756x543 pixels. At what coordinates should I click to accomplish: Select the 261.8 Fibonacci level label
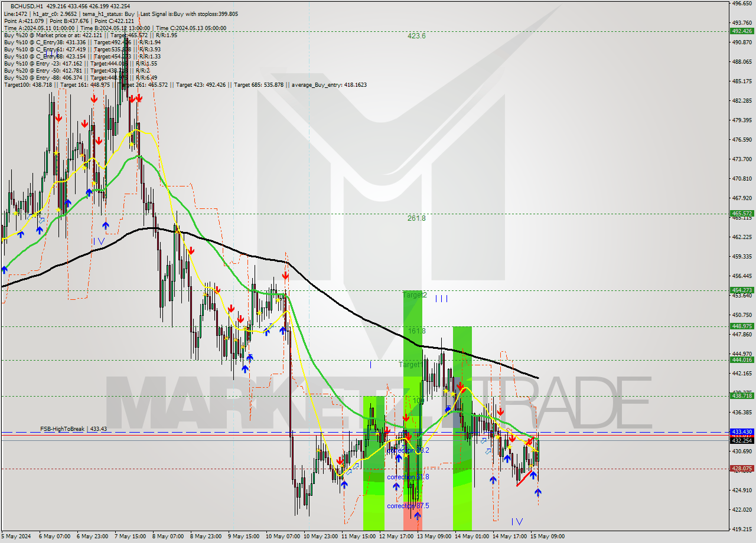416,218
